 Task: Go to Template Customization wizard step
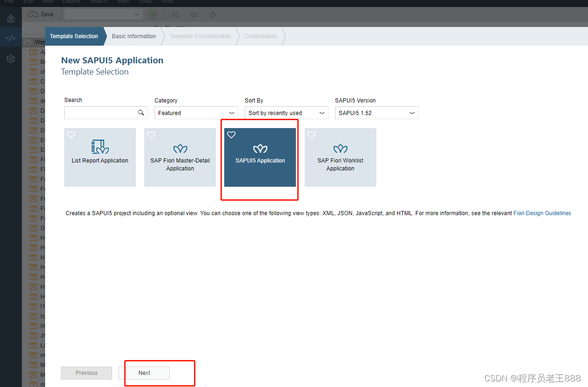point(200,36)
